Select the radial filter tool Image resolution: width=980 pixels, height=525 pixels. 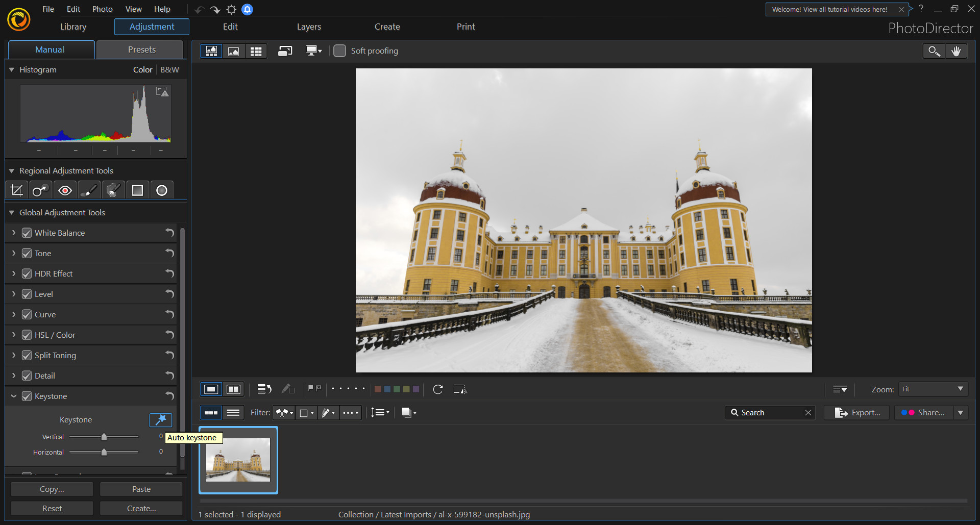point(161,190)
